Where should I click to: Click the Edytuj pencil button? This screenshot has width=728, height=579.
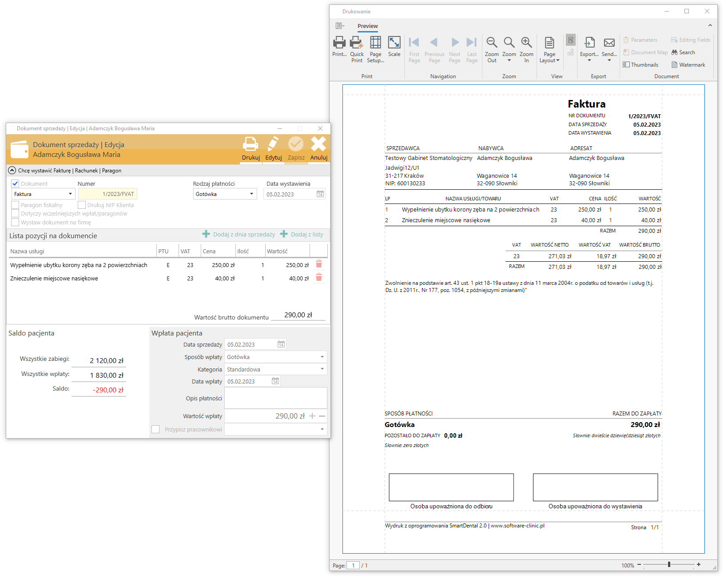[x=273, y=149]
